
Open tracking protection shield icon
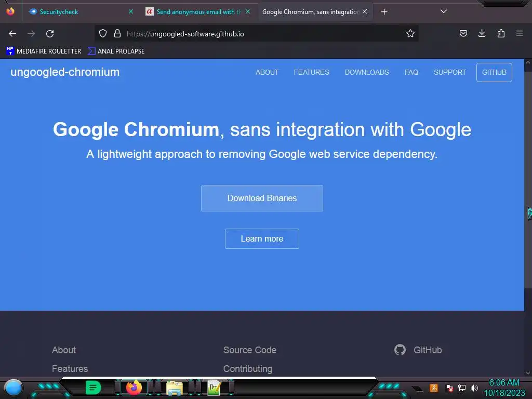coord(103,33)
